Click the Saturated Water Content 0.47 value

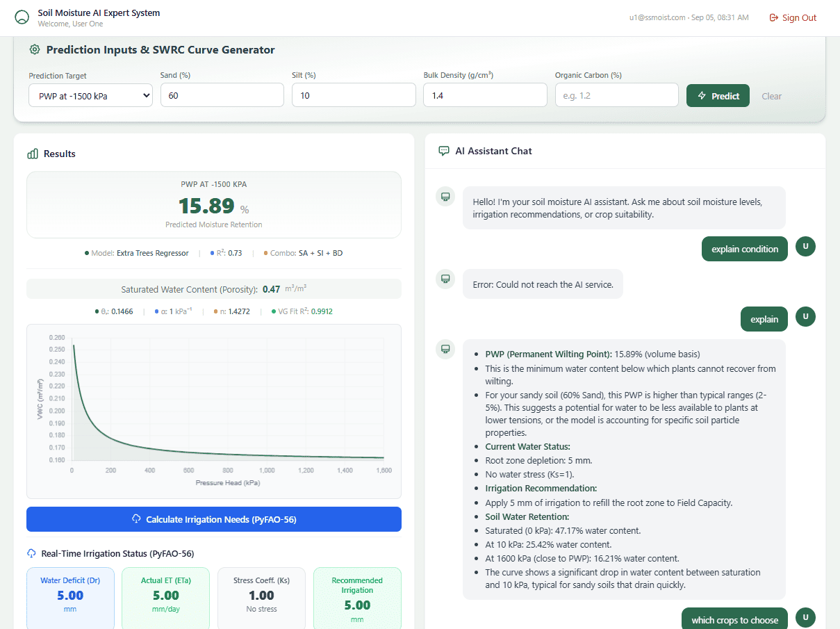point(272,289)
